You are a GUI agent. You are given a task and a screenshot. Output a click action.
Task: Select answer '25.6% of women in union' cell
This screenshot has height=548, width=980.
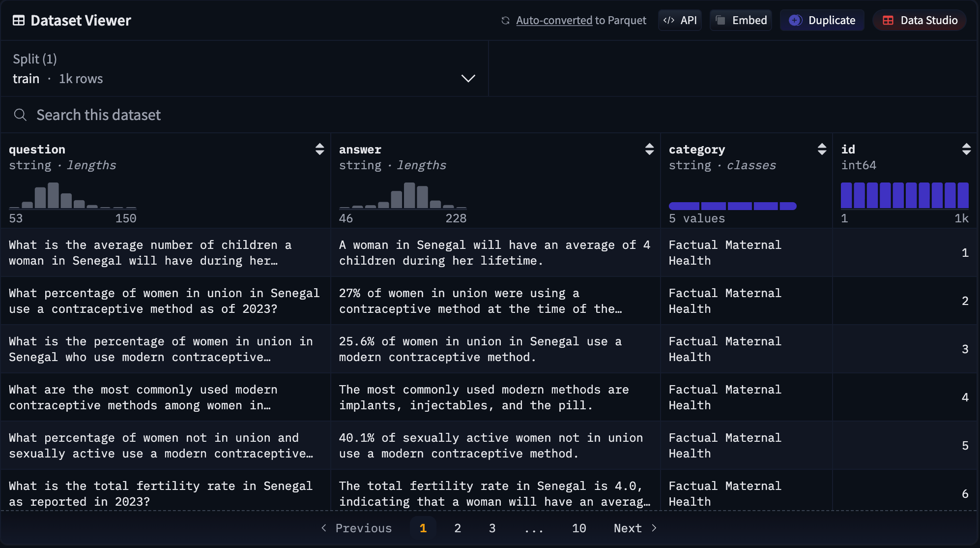click(x=496, y=349)
